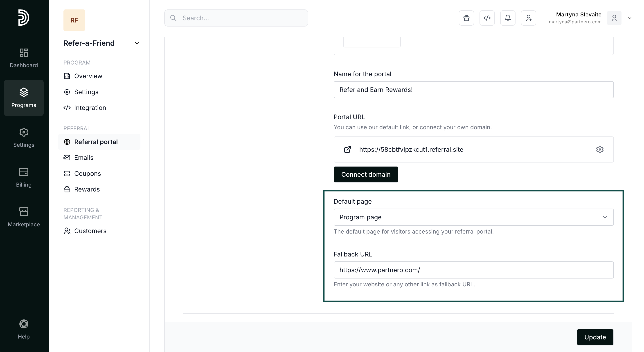
Task: Select Emails in the referral menu
Action: [x=84, y=158]
